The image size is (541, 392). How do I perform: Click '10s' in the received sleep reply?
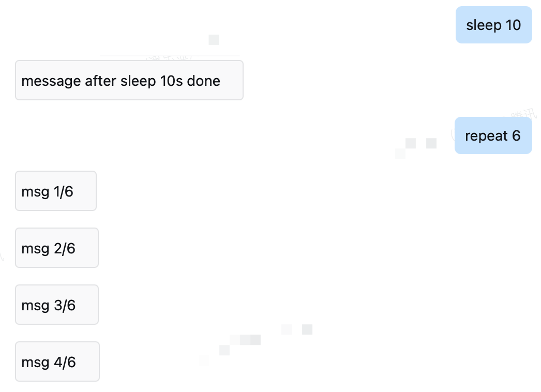(x=172, y=81)
